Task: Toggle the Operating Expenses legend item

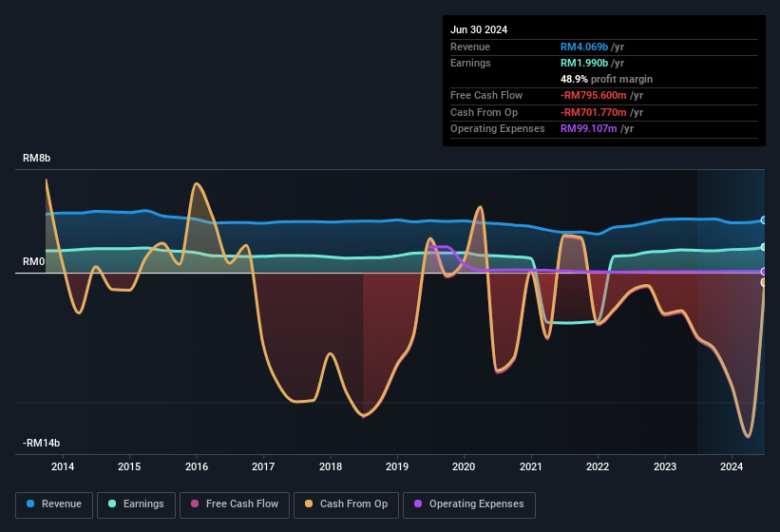Action: coord(469,504)
